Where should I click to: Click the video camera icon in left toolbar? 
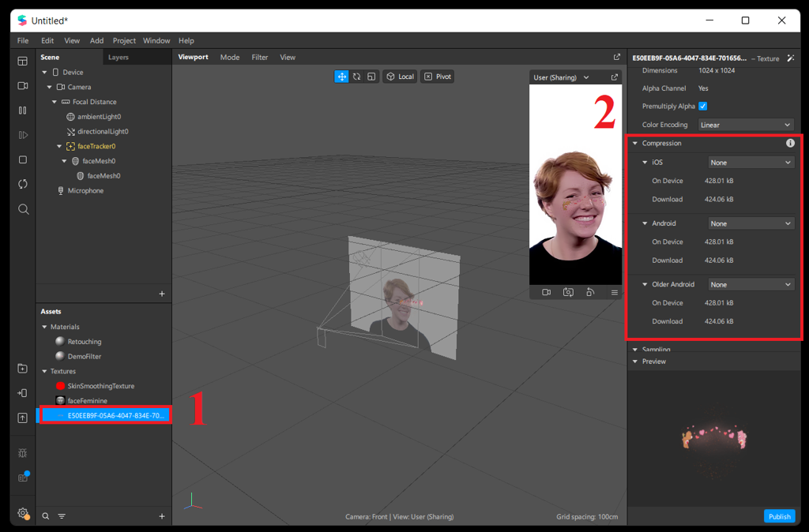tap(23, 85)
